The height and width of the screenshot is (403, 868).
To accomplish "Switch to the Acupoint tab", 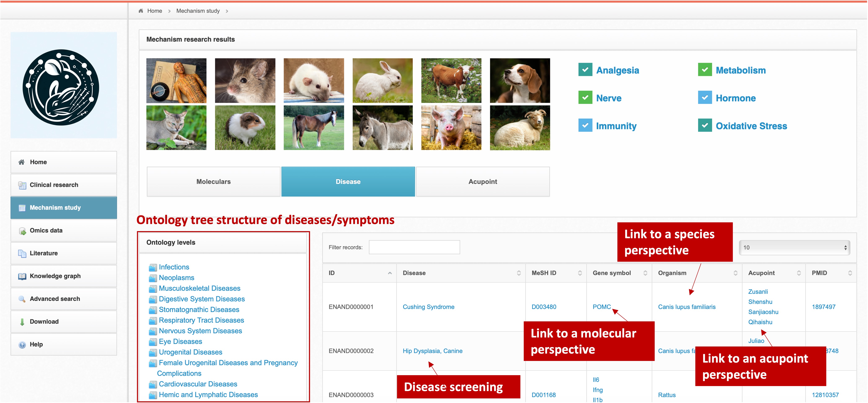I will [483, 182].
